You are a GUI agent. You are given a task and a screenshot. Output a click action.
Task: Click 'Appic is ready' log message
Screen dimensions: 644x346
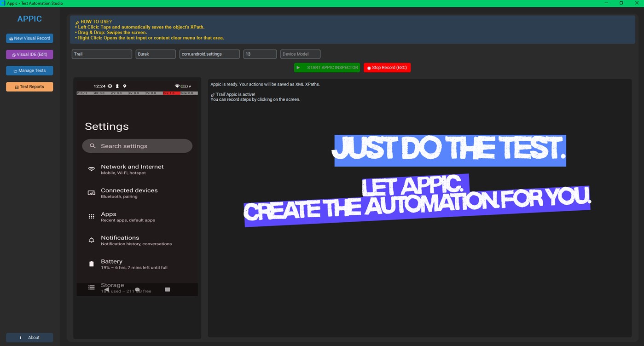pyautogui.click(x=265, y=84)
